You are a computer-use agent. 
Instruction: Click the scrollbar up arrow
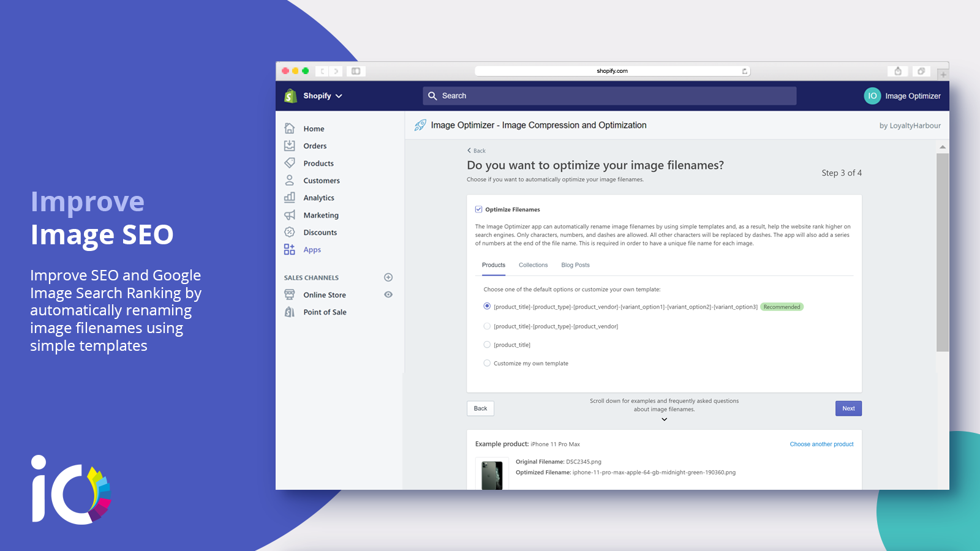pos(943,147)
